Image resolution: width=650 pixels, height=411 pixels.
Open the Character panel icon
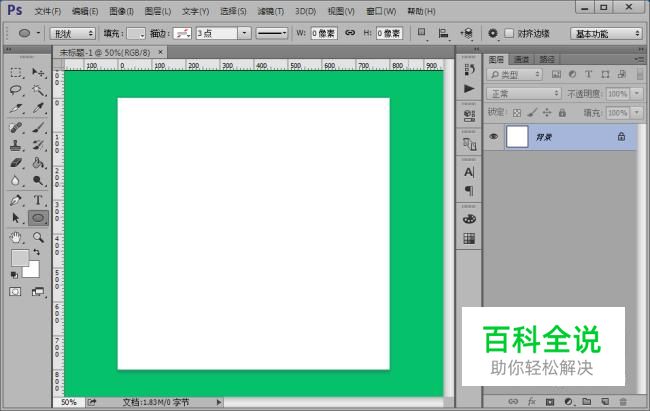(469, 172)
